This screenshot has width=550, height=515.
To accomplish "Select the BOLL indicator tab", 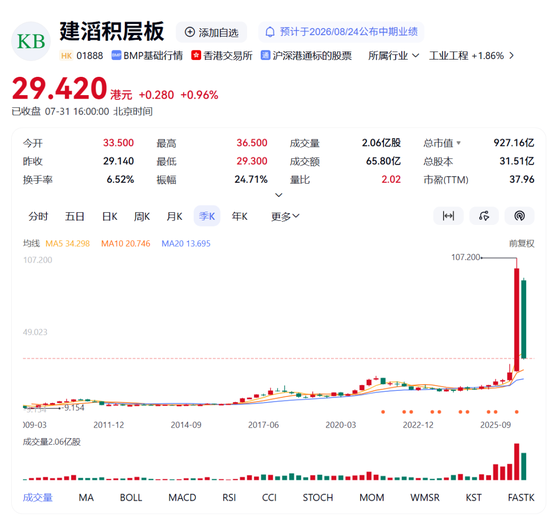I will pyautogui.click(x=131, y=497).
